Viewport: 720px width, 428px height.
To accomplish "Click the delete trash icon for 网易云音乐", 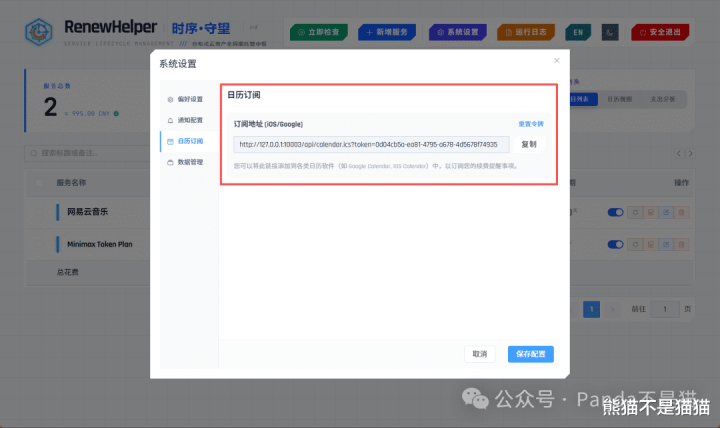I will [681, 212].
